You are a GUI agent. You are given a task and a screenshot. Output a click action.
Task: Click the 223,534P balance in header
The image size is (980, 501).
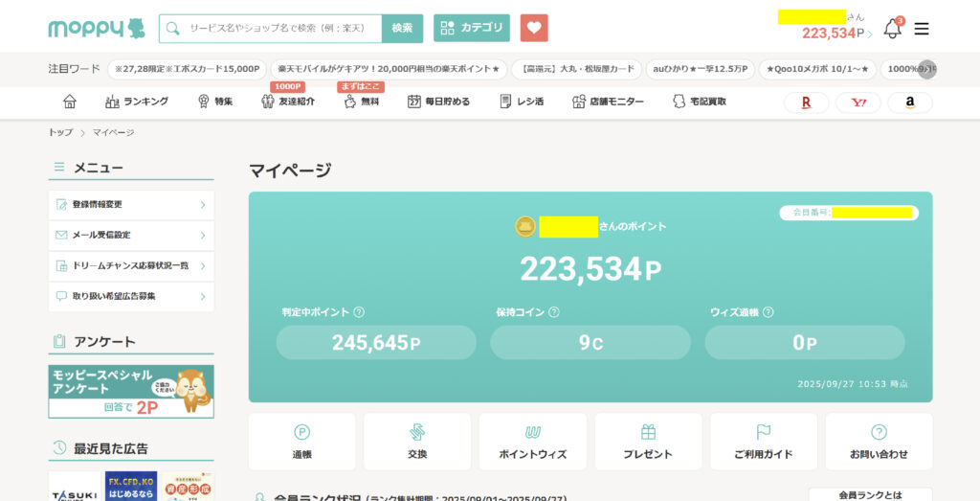coord(836,34)
